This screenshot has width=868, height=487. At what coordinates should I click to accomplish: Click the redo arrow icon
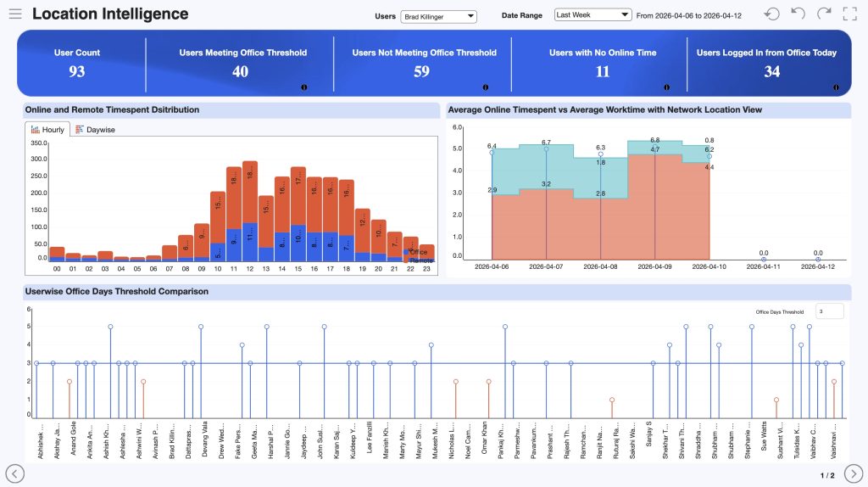pos(824,14)
